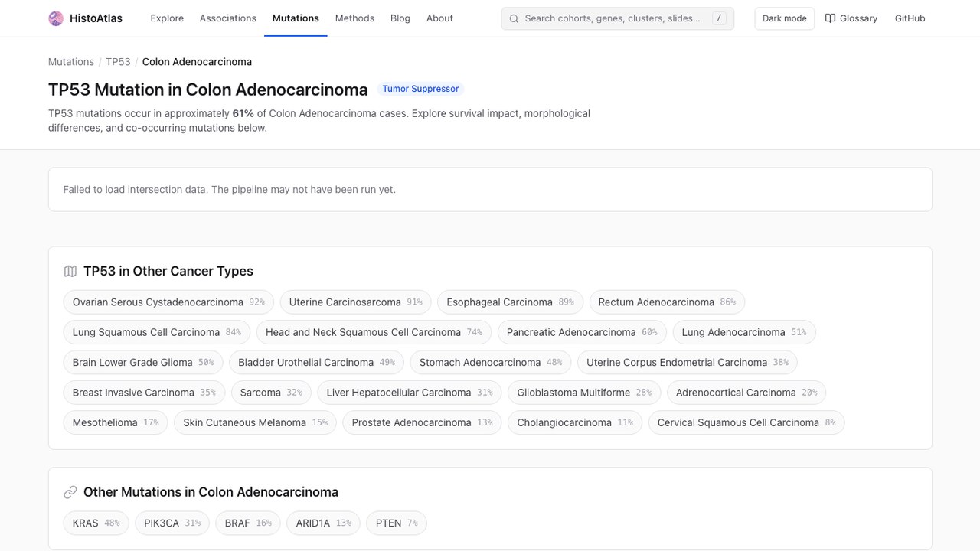Open Ovarian Serous Cystadenocarcinoma chip
This screenshot has width=980, height=551.
tap(168, 302)
